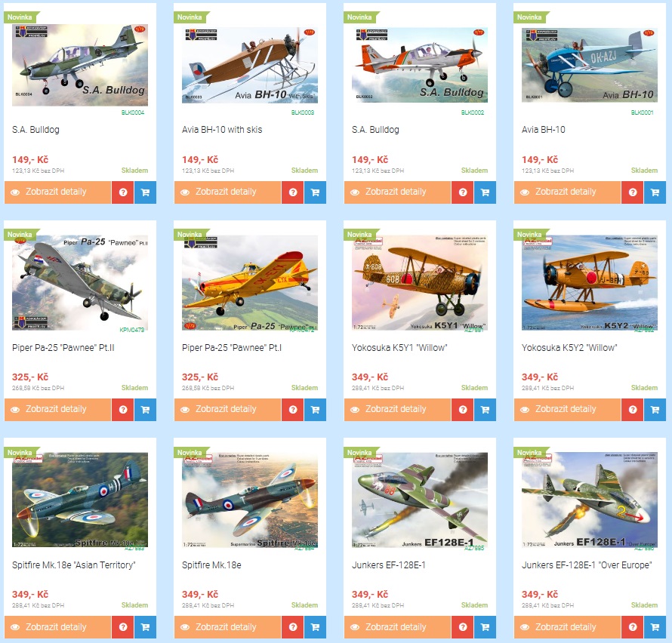Open the Yokosuka K5Y1 Willow box art thumbnail

click(x=420, y=283)
